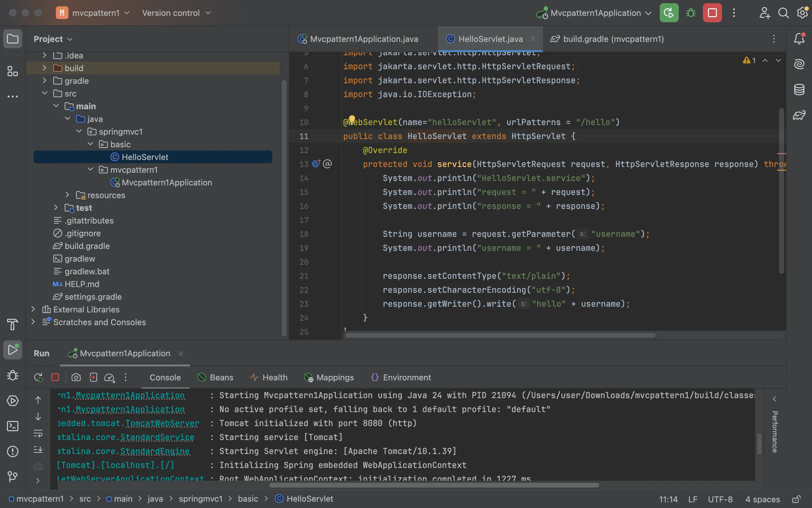Open the Mappings tab
This screenshot has height=508, width=812.
click(x=329, y=377)
